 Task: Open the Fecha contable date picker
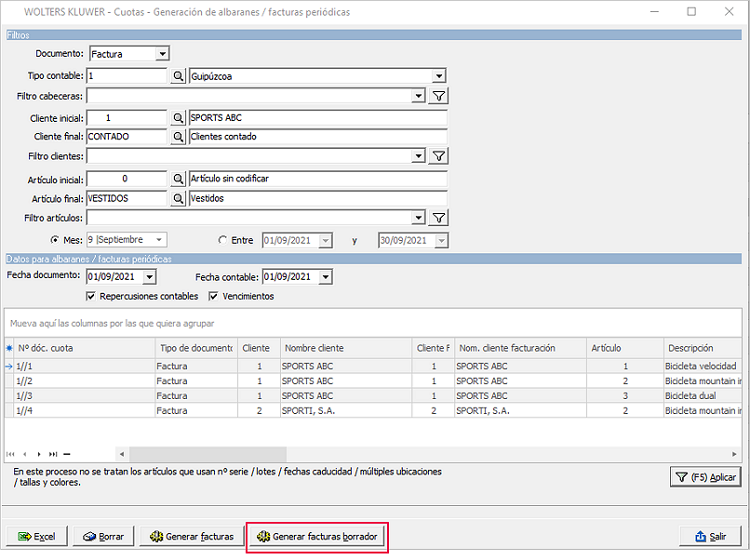point(326,277)
